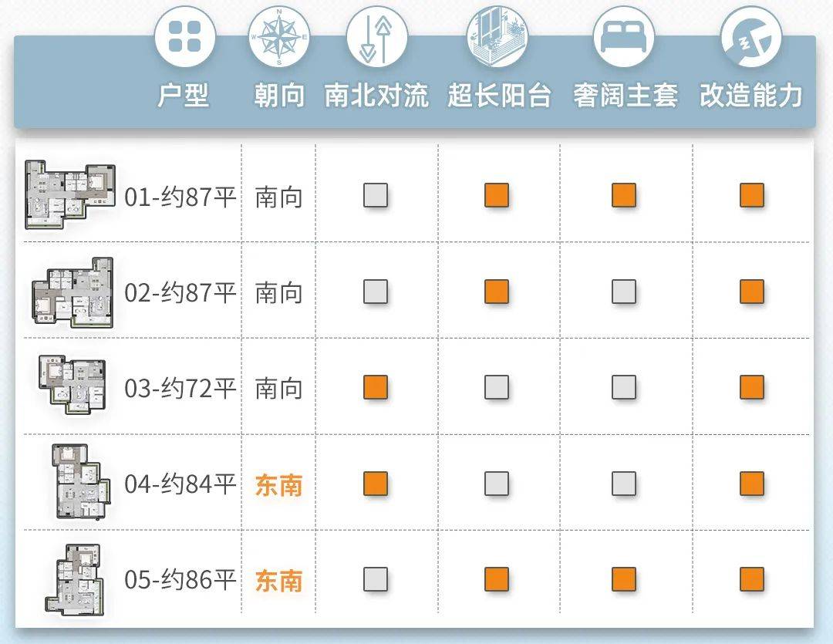Toggle 超长阳台 box for unit 03

click(497, 387)
